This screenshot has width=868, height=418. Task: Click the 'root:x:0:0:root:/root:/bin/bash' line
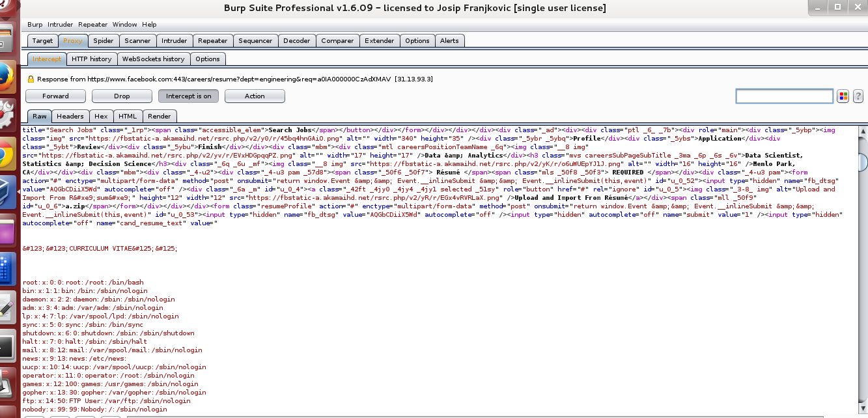[x=83, y=282]
